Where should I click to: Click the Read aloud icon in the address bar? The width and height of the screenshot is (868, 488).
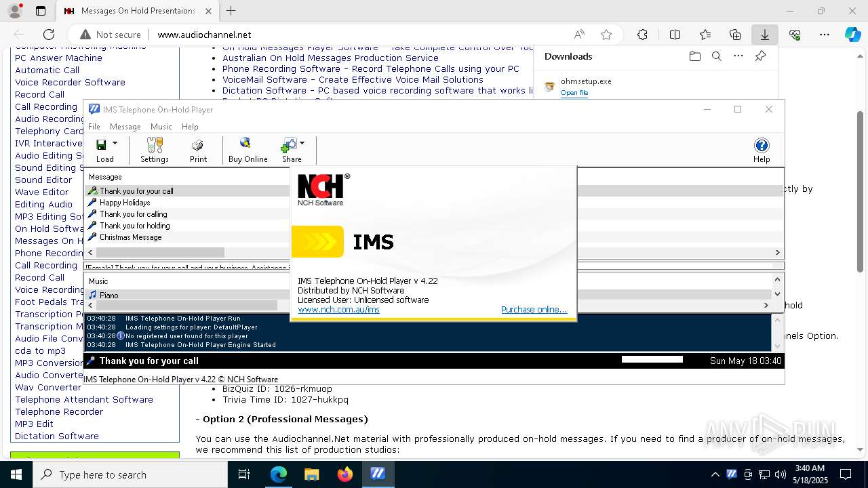(579, 35)
